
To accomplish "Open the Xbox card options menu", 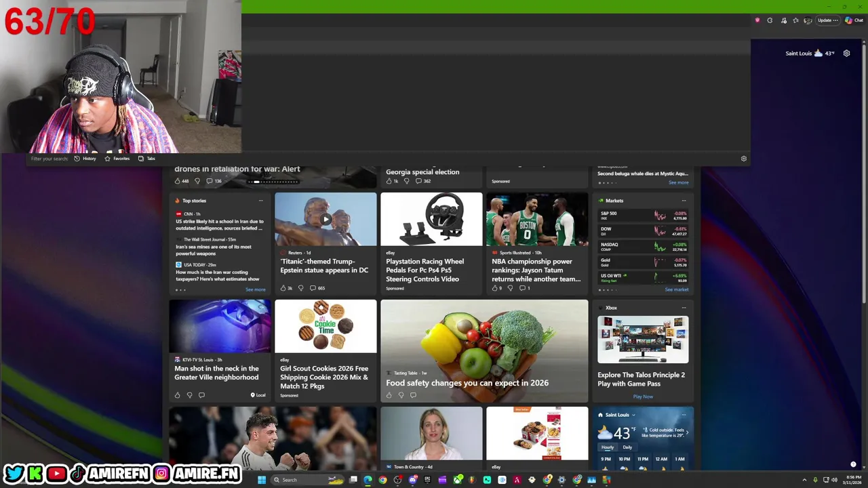I will (684, 308).
